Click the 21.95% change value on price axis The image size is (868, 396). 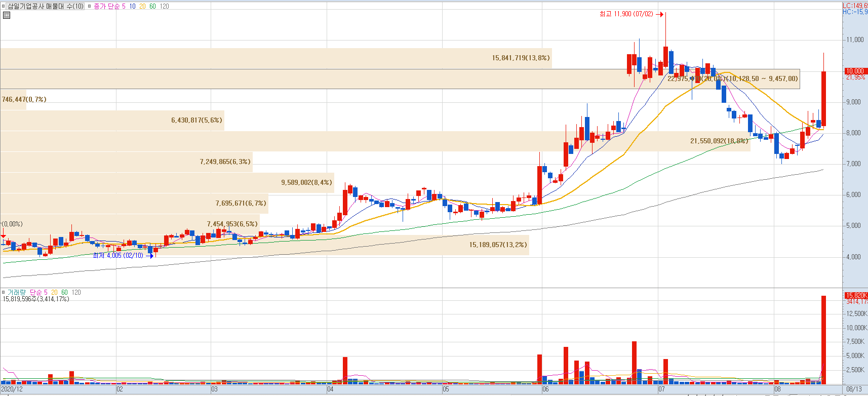[856, 77]
